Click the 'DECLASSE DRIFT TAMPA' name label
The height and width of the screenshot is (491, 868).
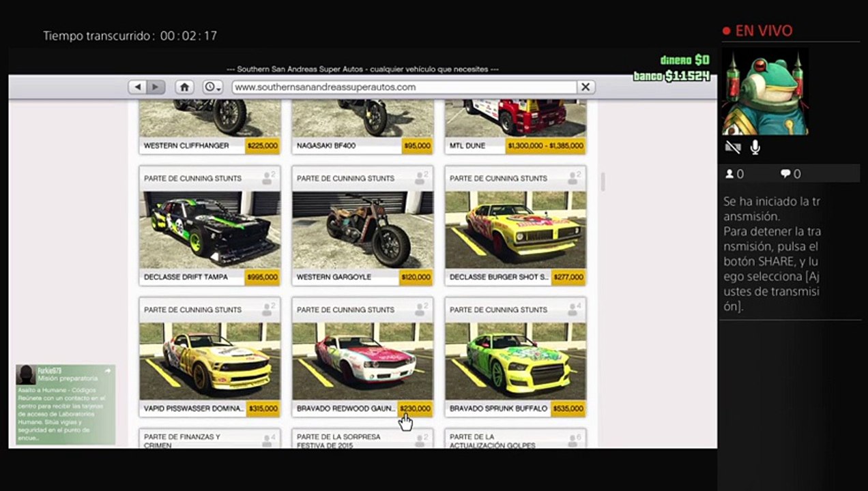186,278
